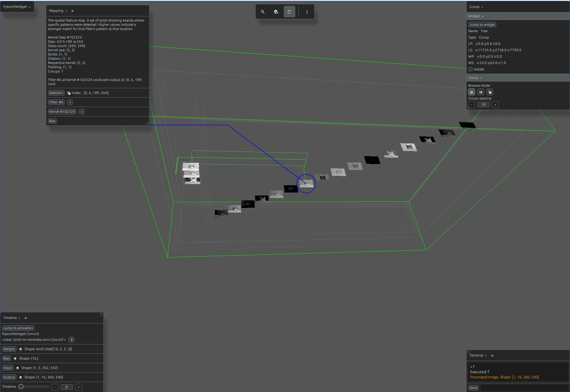Click the Terminal command input field
The height and width of the screenshot is (392, 570).
[x=524, y=388]
